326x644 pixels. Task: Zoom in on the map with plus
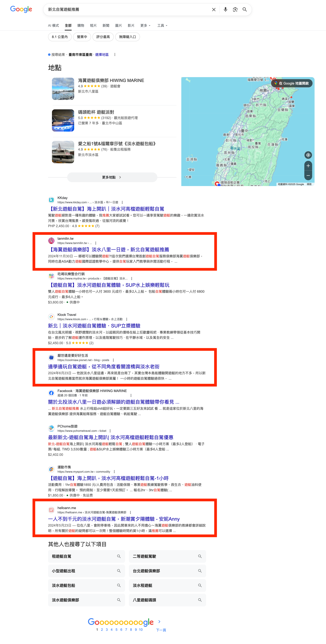[308, 166]
